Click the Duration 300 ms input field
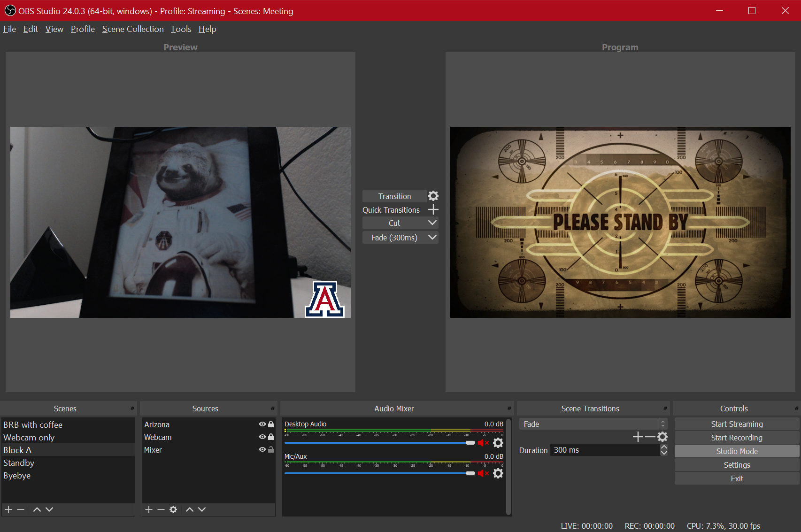The height and width of the screenshot is (532, 801). pyautogui.click(x=605, y=450)
